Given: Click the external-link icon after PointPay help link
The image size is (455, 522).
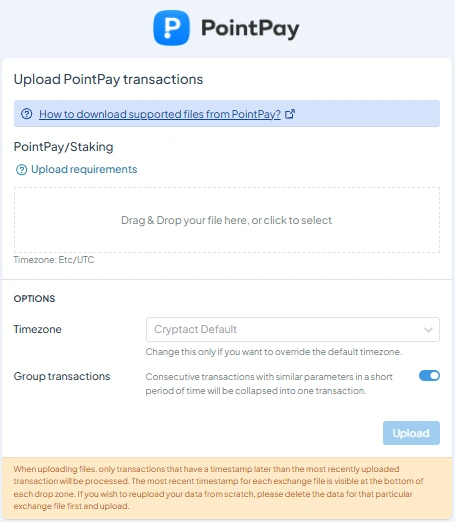Looking at the screenshot, I should 290,114.
